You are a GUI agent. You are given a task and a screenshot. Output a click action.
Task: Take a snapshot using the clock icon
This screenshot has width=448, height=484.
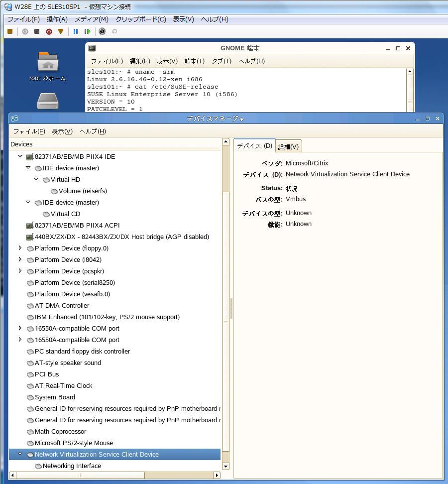tap(102, 31)
